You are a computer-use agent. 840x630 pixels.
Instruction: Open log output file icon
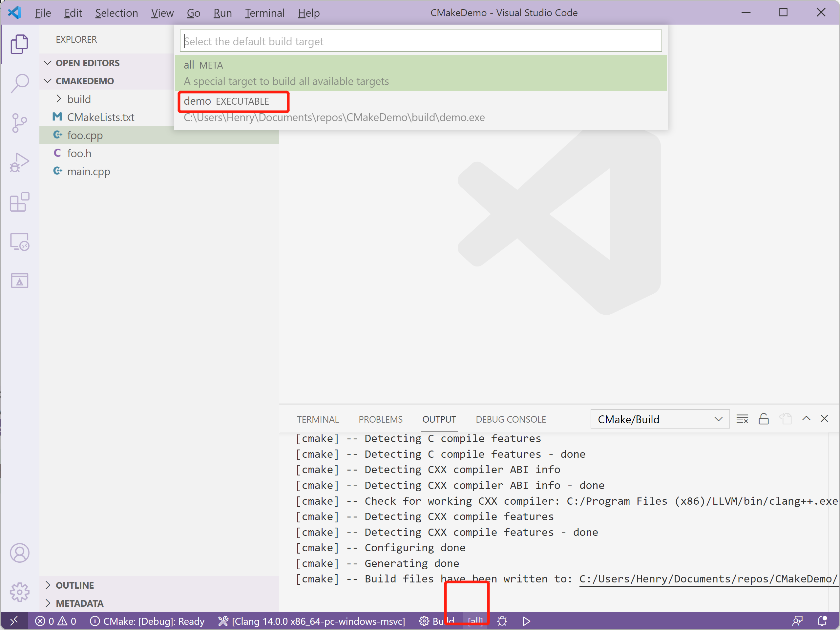click(785, 419)
